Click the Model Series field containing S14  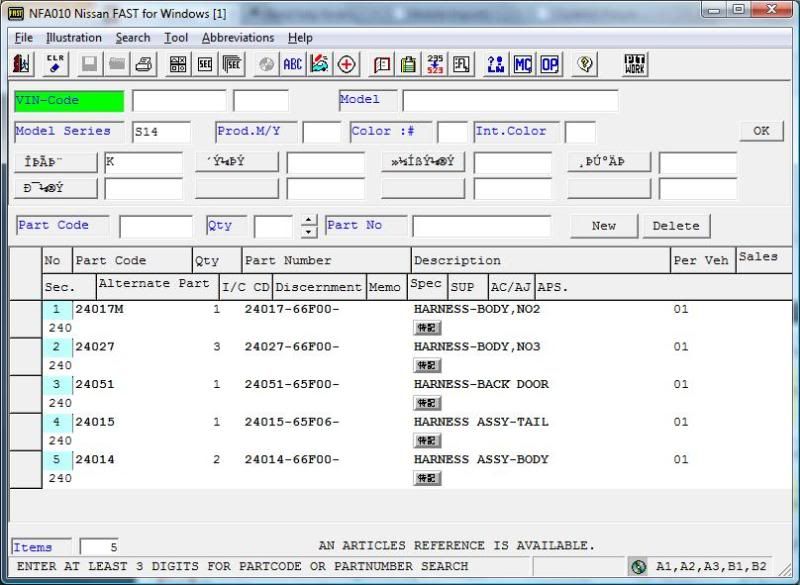pyautogui.click(x=161, y=132)
